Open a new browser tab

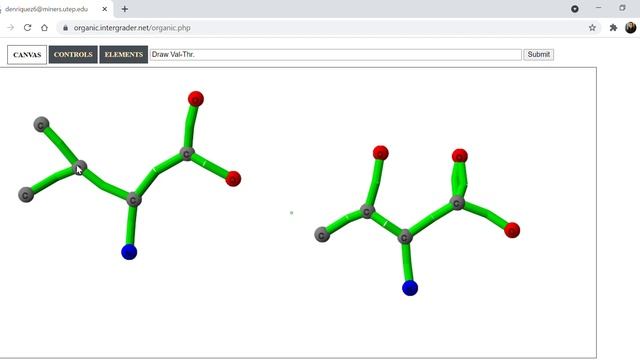pyautogui.click(x=124, y=9)
